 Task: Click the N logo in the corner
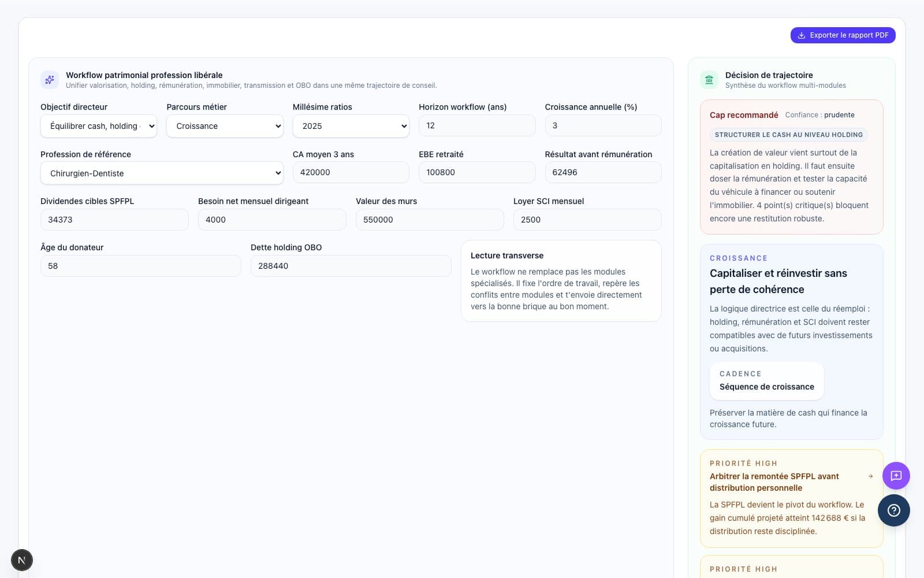[22, 560]
